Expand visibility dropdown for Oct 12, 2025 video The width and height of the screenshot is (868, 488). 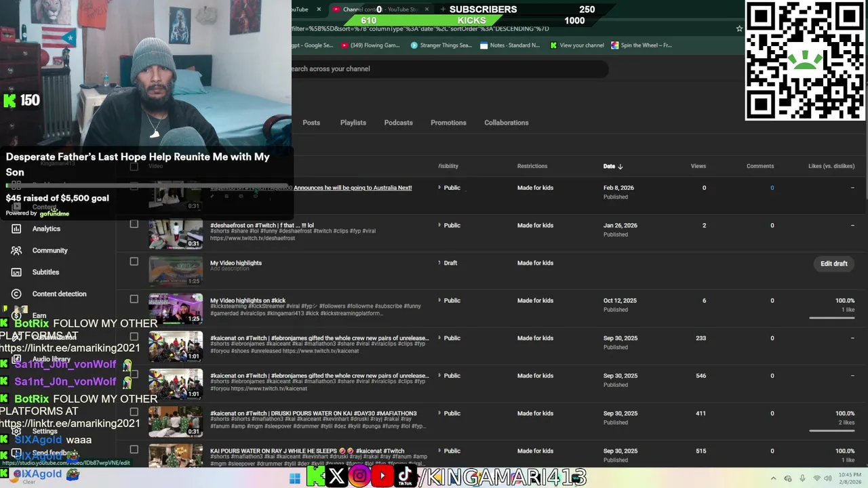click(x=450, y=301)
